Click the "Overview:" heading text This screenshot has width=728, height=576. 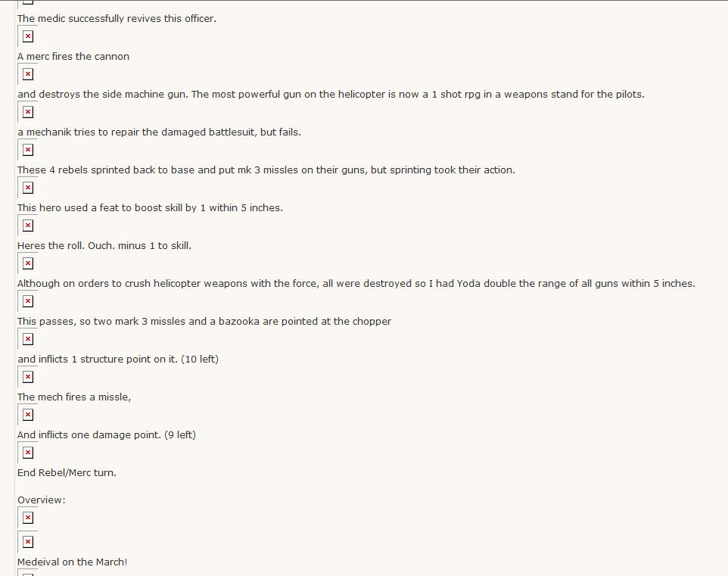pos(42,500)
